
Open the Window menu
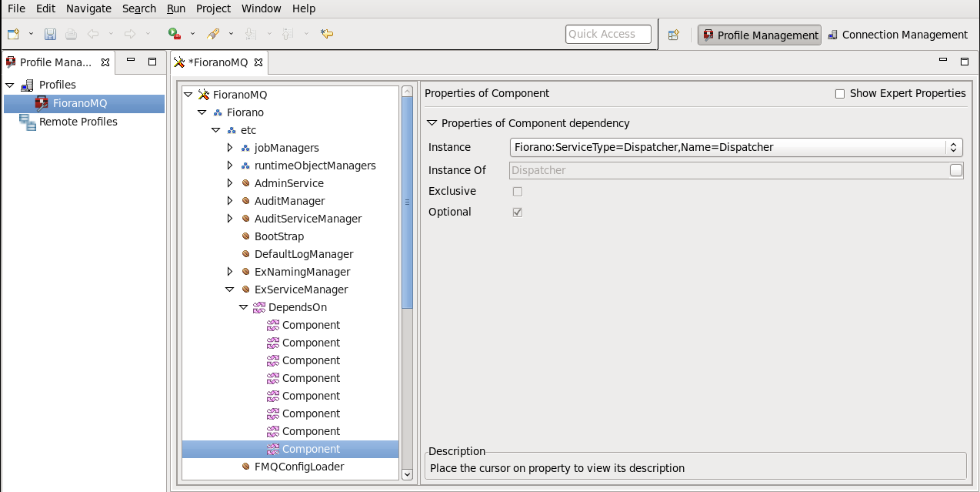(262, 8)
